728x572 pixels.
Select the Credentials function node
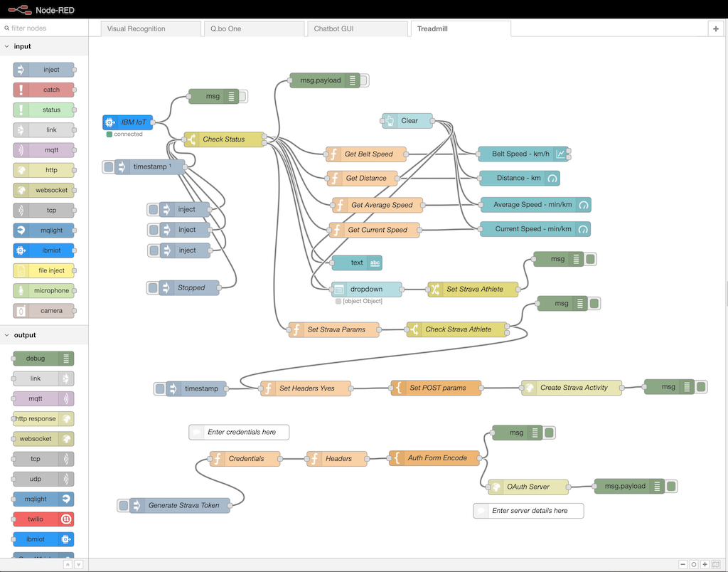(245, 459)
